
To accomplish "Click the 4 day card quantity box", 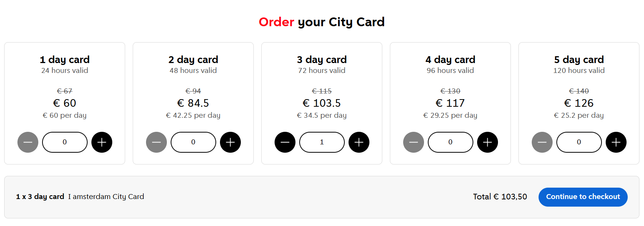I will tap(450, 142).
